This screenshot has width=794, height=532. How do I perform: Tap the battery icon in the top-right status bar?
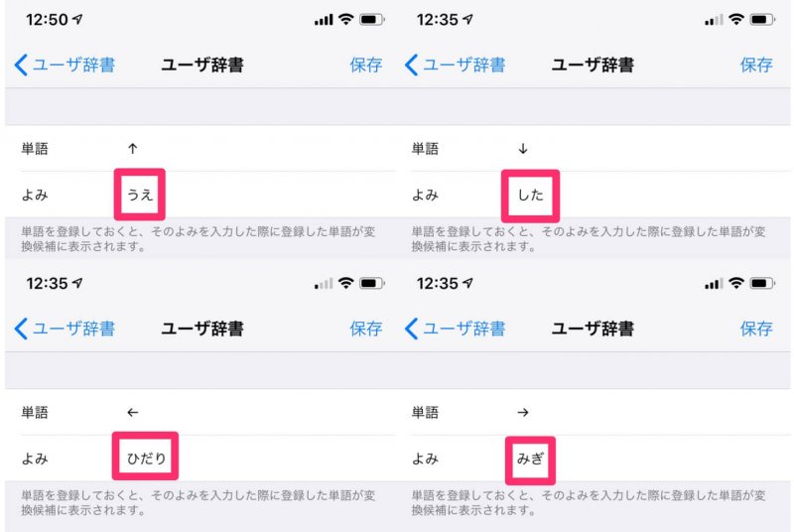(x=762, y=20)
